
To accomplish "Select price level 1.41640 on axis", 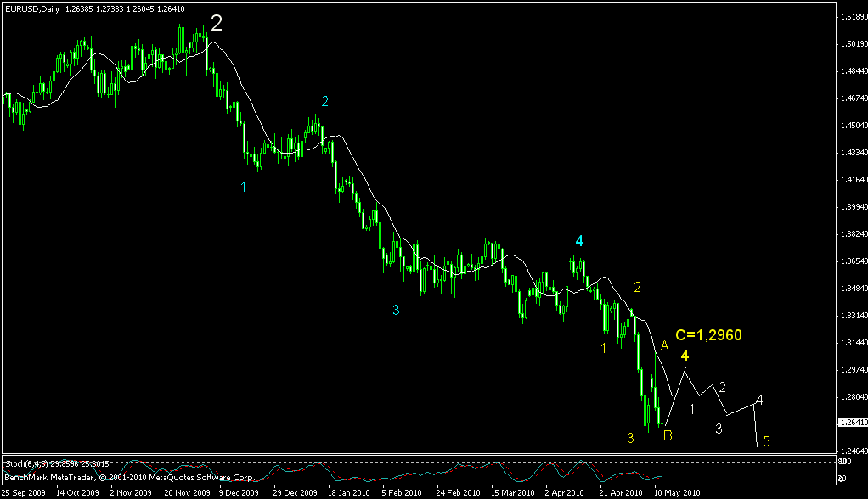I will click(854, 179).
